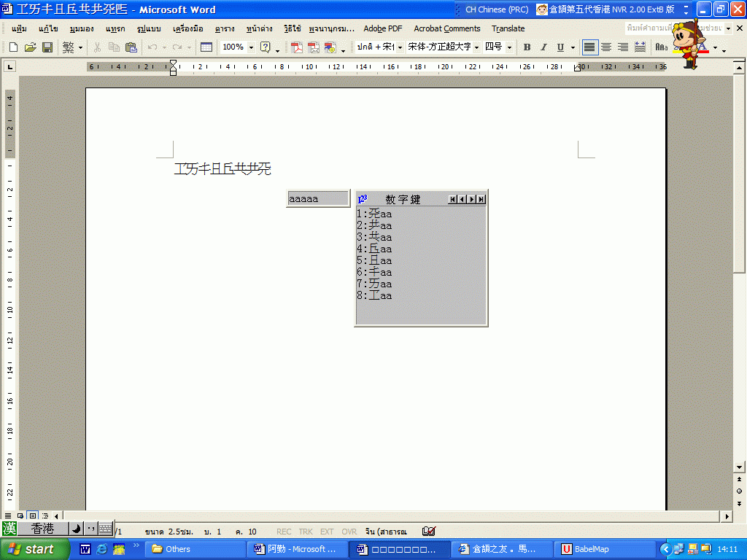Open the font color dropdown arrow
The width and height of the screenshot is (747, 560).
pyautogui.click(x=715, y=48)
